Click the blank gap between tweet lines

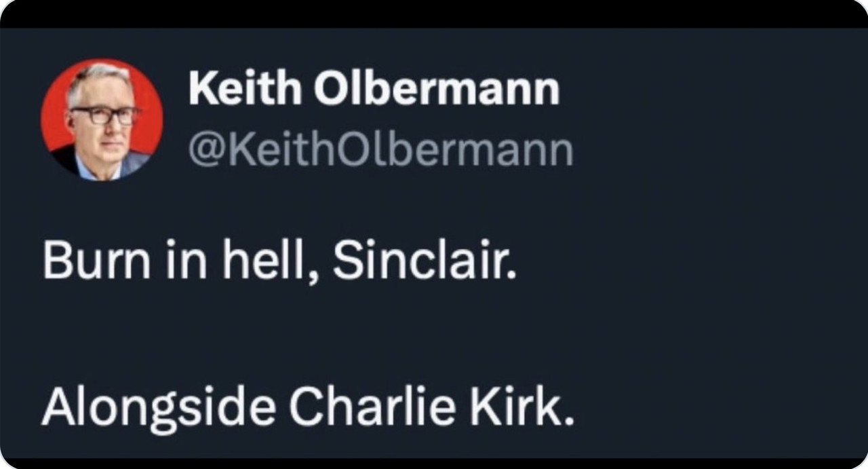(x=434, y=335)
